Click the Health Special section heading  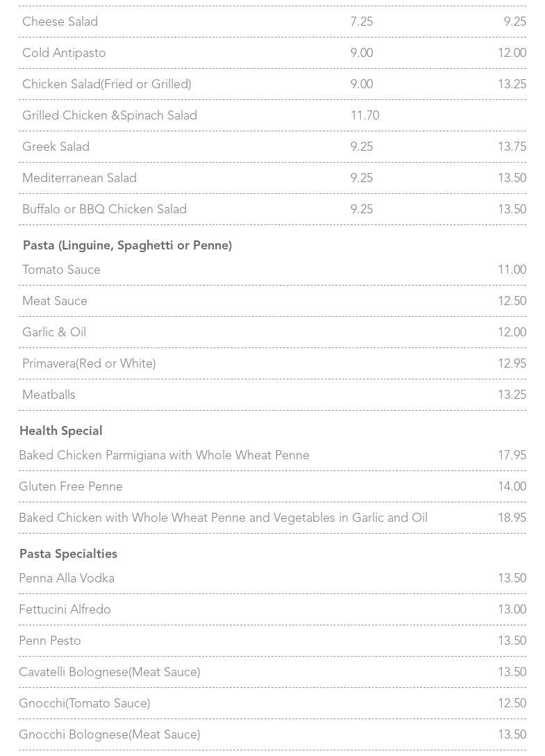[x=61, y=431]
